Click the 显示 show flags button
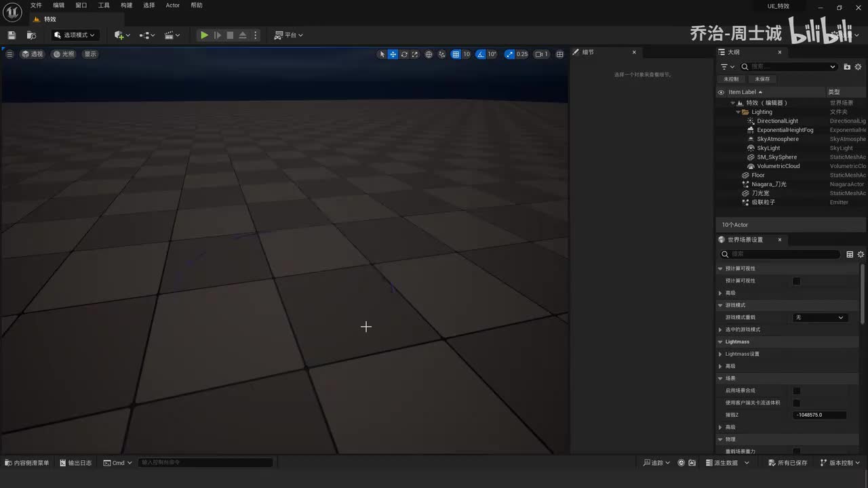This screenshot has height=488, width=868. pyautogui.click(x=90, y=54)
